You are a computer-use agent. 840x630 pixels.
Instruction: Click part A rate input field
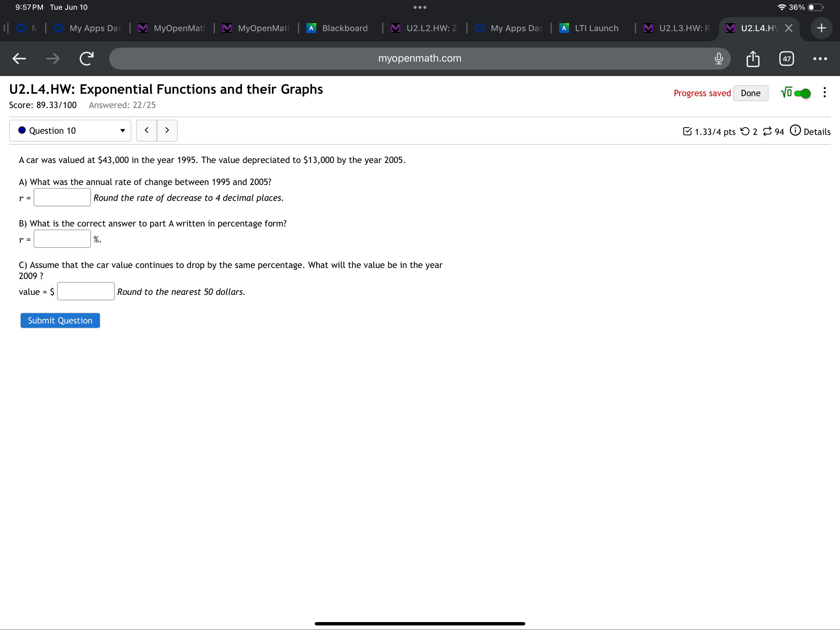click(62, 197)
